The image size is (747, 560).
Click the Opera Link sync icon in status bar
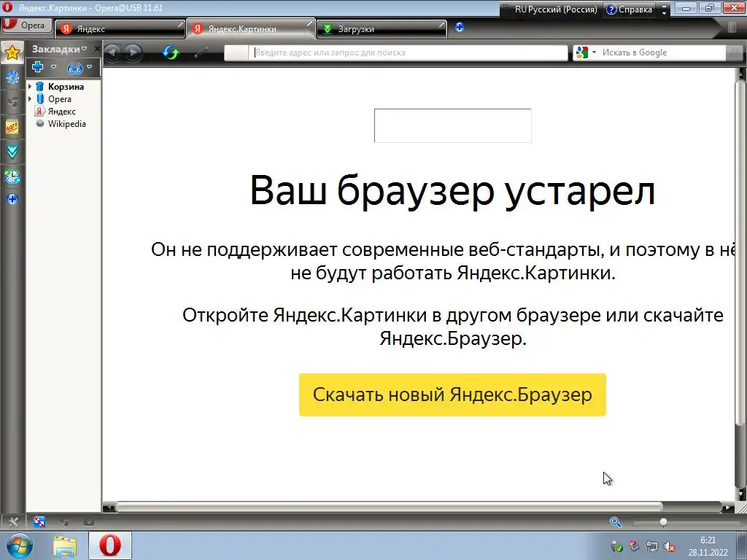point(39,522)
